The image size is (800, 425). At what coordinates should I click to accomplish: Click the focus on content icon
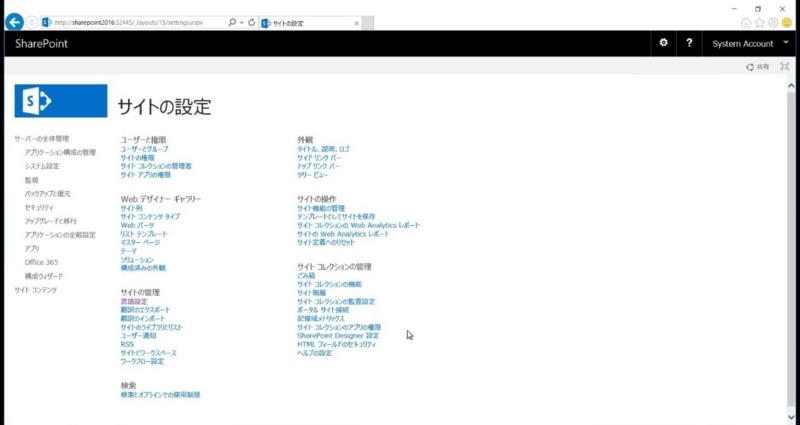pos(785,67)
